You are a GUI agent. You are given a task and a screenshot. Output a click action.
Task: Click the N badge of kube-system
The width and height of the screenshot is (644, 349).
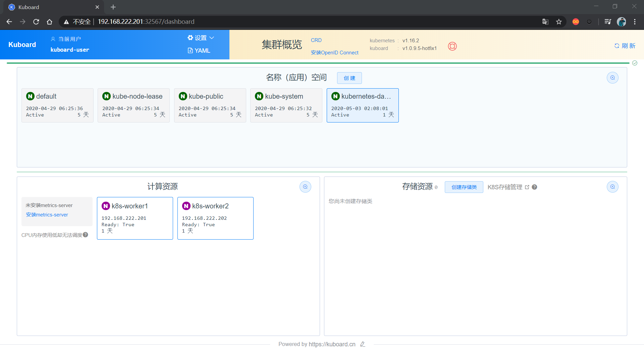pyautogui.click(x=259, y=96)
